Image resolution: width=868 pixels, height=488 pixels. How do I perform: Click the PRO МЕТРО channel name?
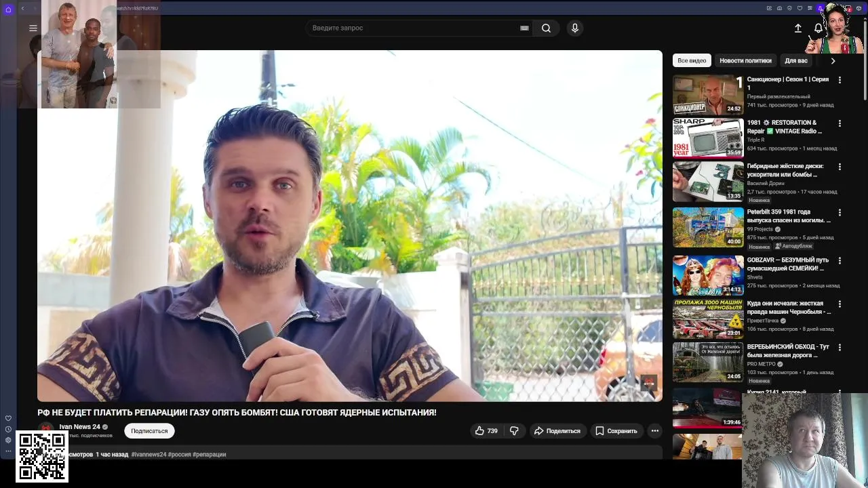761,364
